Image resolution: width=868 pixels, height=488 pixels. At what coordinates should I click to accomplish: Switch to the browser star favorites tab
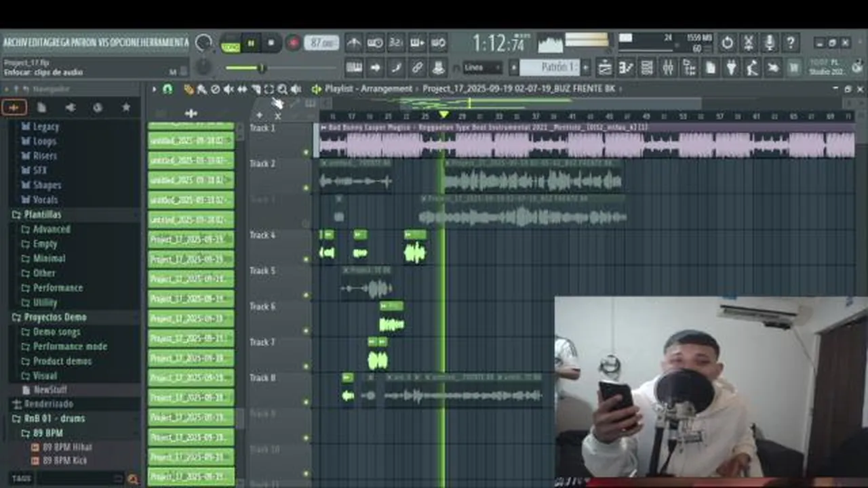[125, 108]
